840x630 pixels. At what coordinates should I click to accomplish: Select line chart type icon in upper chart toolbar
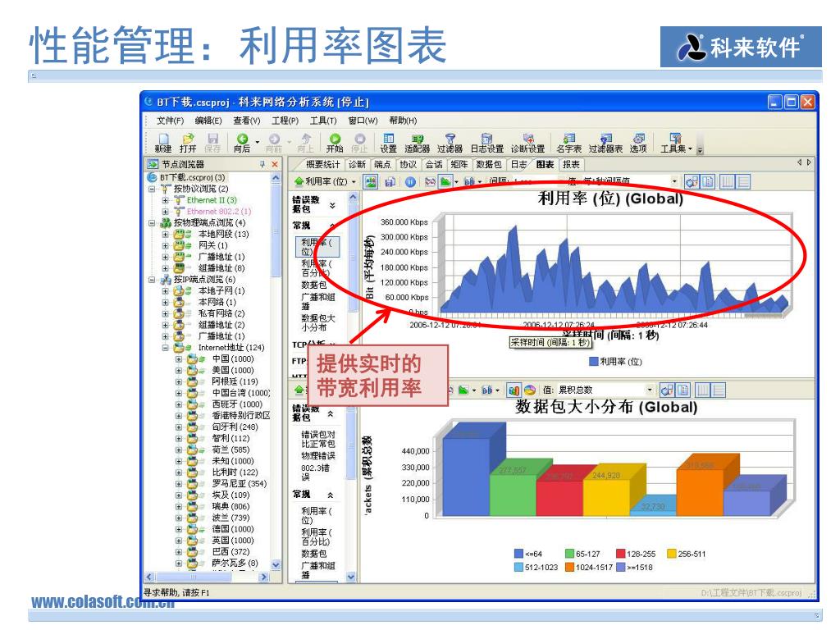(430, 181)
